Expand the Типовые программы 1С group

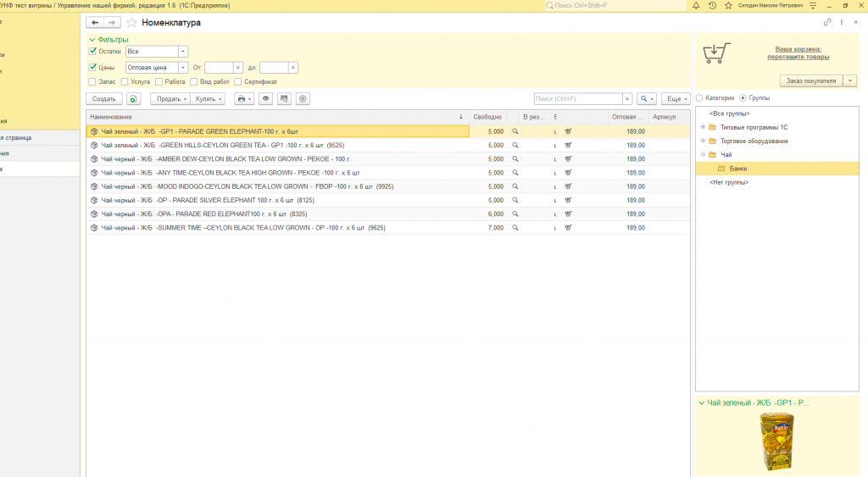(x=703, y=127)
